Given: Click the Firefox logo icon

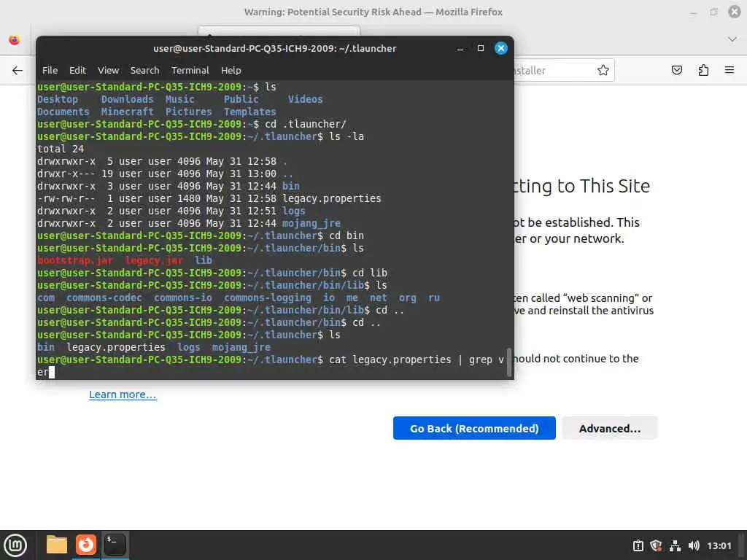Looking at the screenshot, I should point(15,40).
